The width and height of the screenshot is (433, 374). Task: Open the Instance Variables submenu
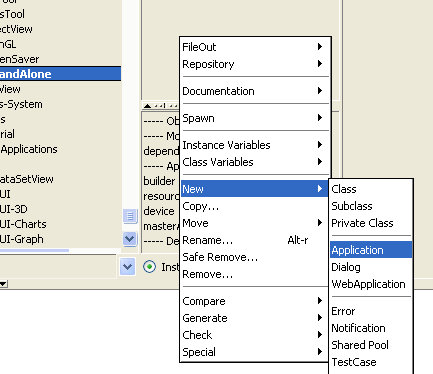coord(255,145)
